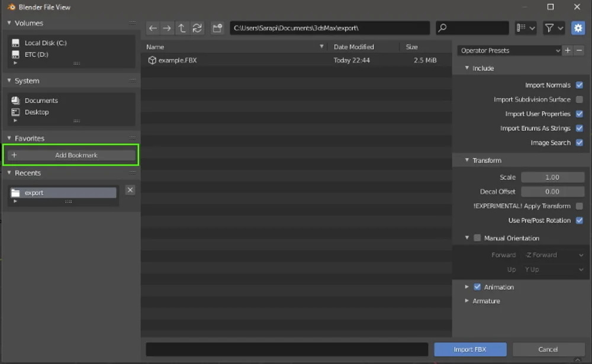Click Add Bookmark in Favorites
The height and width of the screenshot is (364, 592).
point(70,154)
